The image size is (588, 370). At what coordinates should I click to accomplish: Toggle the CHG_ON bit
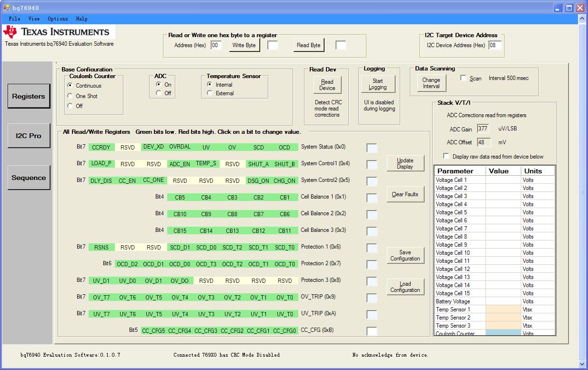285,180
